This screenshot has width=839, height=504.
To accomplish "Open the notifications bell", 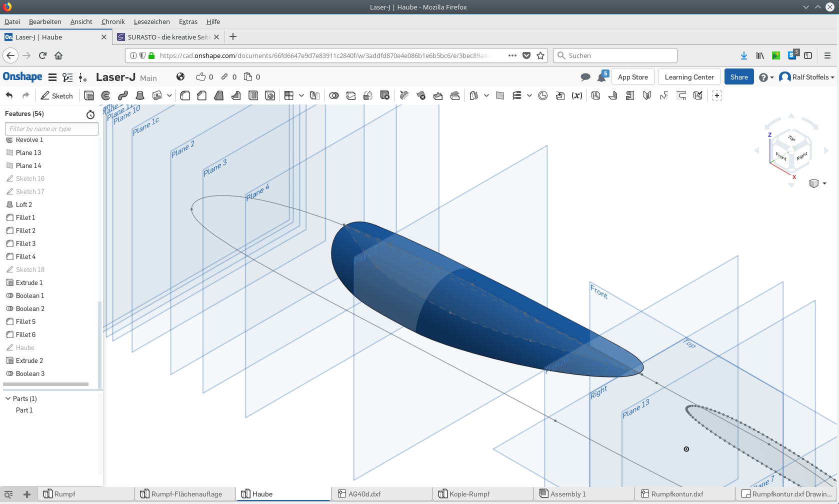I will 601,77.
